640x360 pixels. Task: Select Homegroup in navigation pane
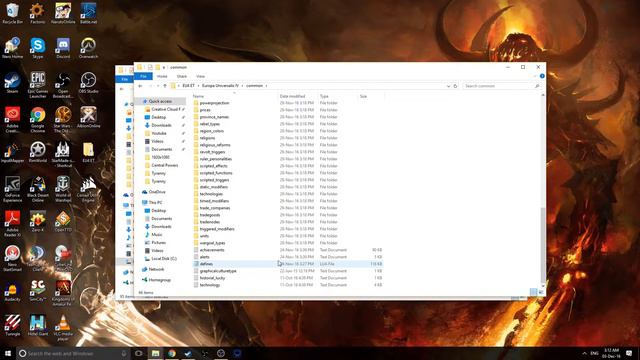point(160,280)
